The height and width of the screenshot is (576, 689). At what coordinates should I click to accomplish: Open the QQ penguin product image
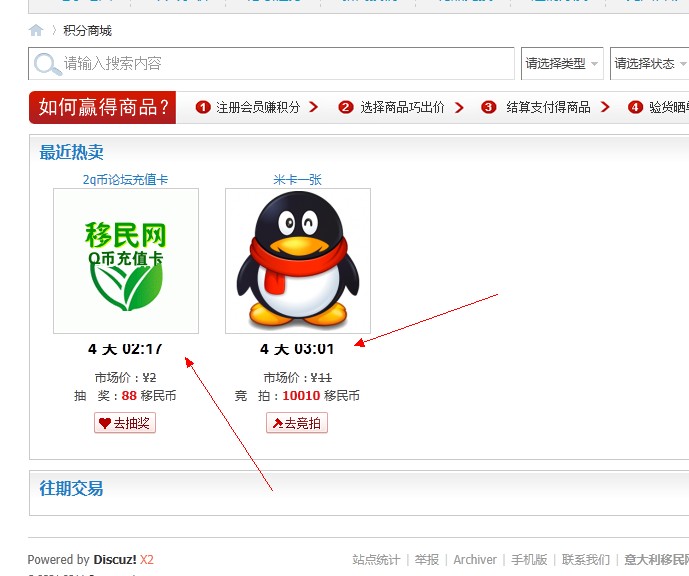tap(298, 261)
